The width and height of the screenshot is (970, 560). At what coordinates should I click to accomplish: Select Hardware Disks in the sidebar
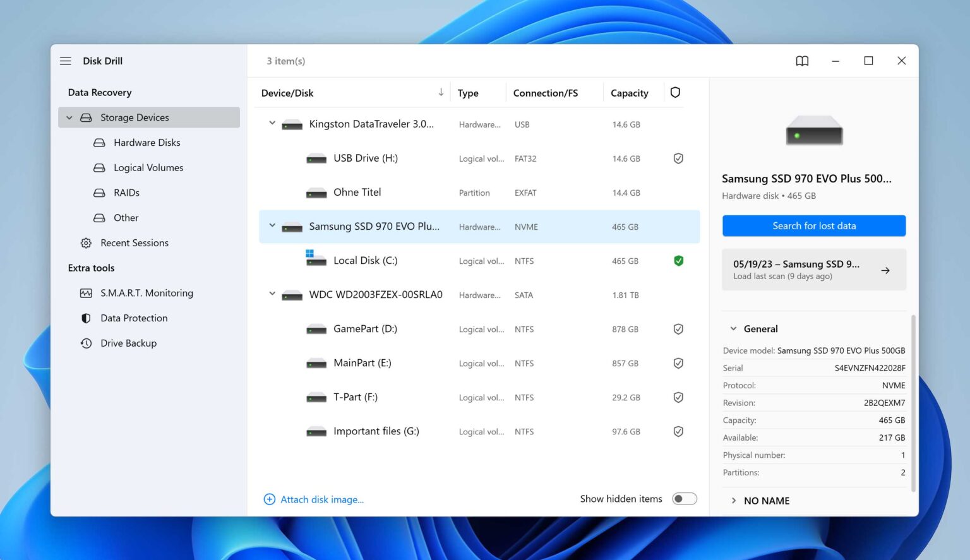[147, 142]
